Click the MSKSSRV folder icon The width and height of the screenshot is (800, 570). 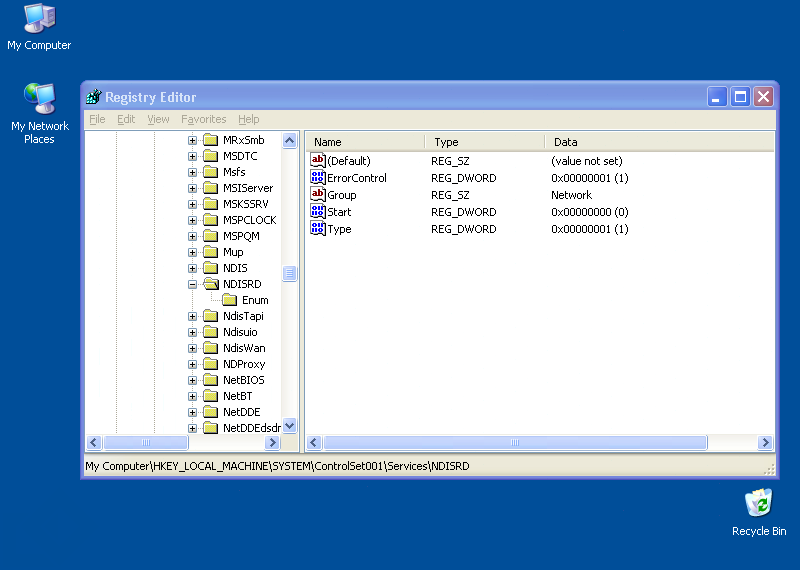[x=211, y=204]
